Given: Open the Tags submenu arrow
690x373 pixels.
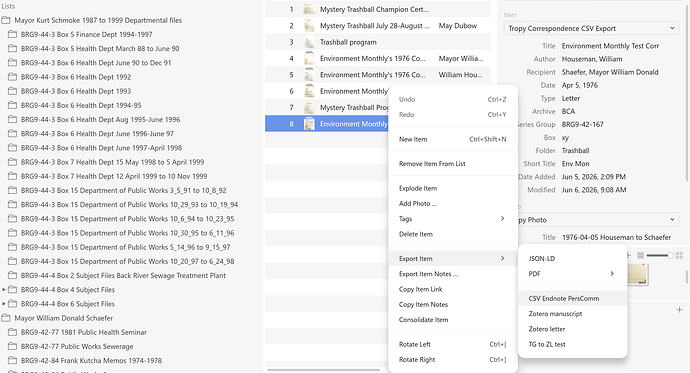Looking at the screenshot, I should [x=502, y=219].
